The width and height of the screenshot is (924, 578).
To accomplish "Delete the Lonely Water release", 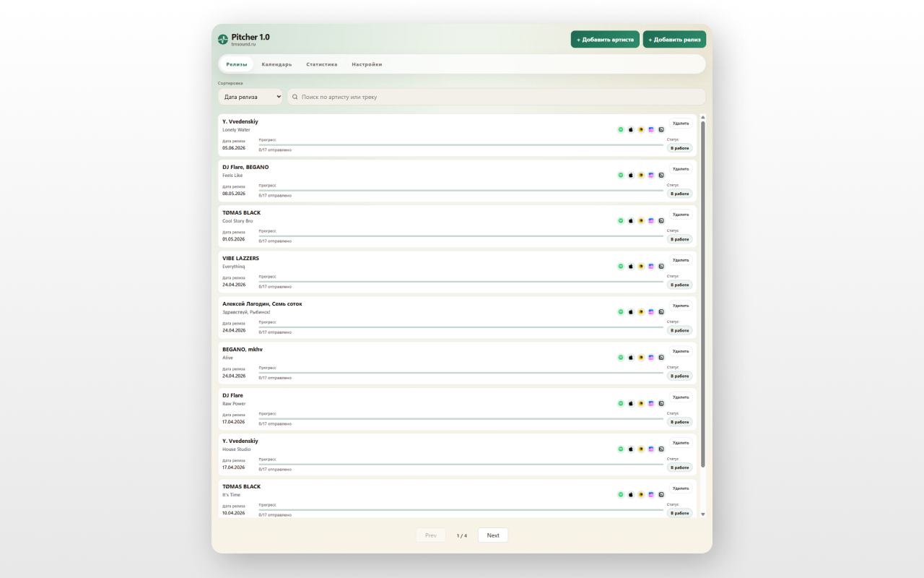I will click(x=681, y=124).
